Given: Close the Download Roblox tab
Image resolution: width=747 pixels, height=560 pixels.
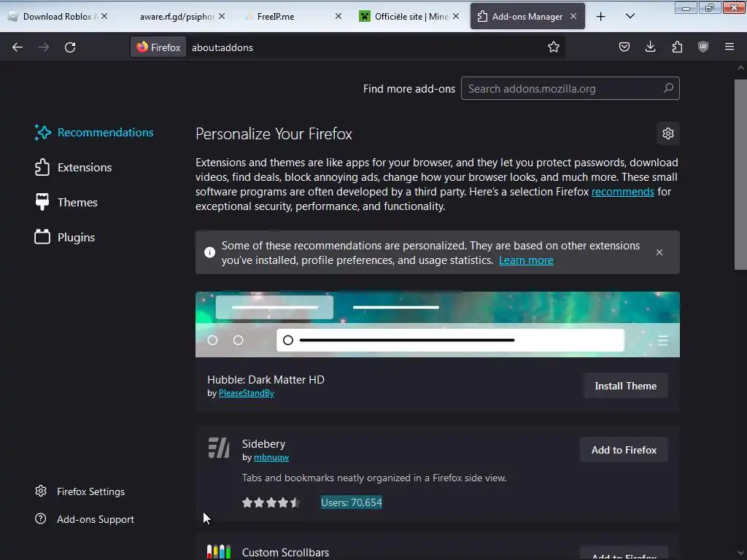Looking at the screenshot, I should coord(104,16).
